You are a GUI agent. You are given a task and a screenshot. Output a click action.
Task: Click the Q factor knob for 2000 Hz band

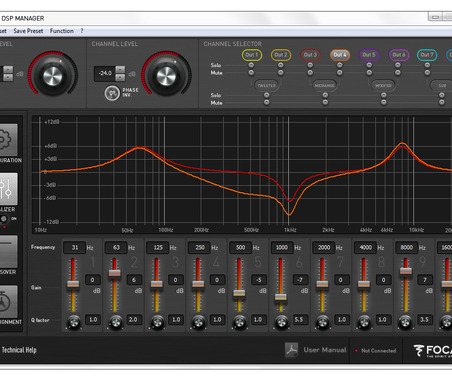point(322,322)
